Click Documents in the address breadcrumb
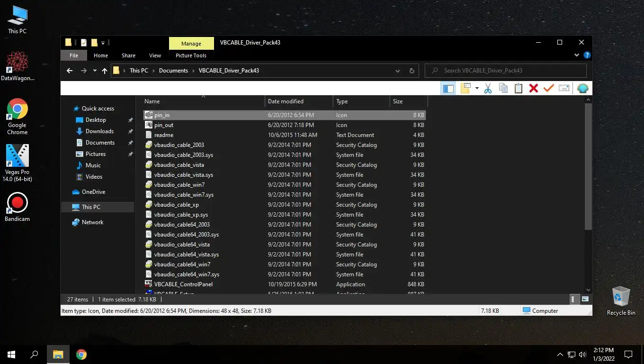Screen dimensions: 644x364 click(173, 71)
